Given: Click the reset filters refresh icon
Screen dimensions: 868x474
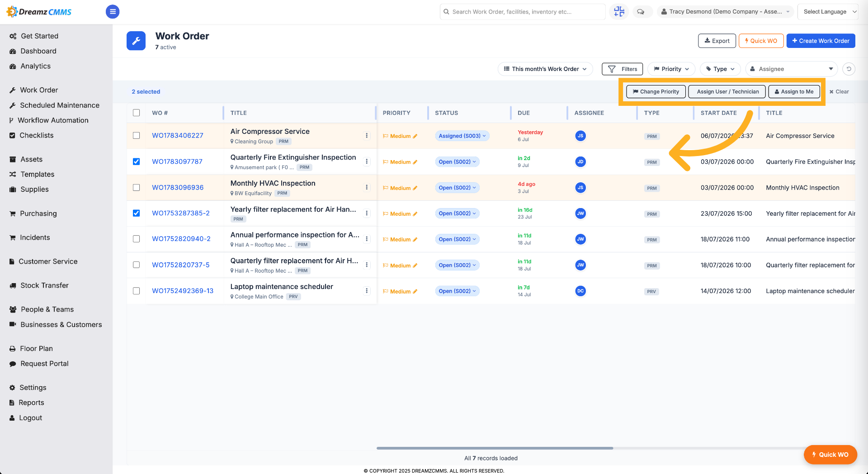Looking at the screenshot, I should (x=849, y=69).
